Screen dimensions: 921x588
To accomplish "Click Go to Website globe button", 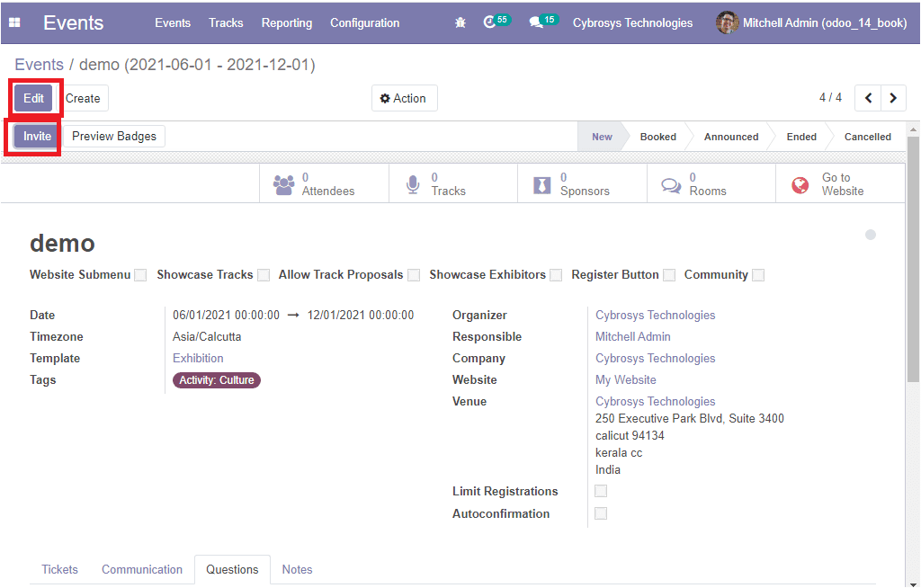I will pos(841,183).
